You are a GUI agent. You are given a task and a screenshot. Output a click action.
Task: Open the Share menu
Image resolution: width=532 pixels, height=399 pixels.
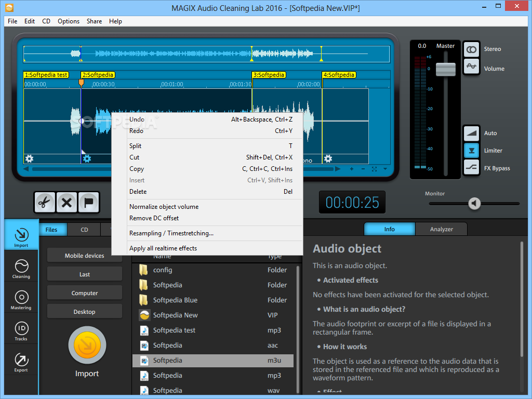95,21
